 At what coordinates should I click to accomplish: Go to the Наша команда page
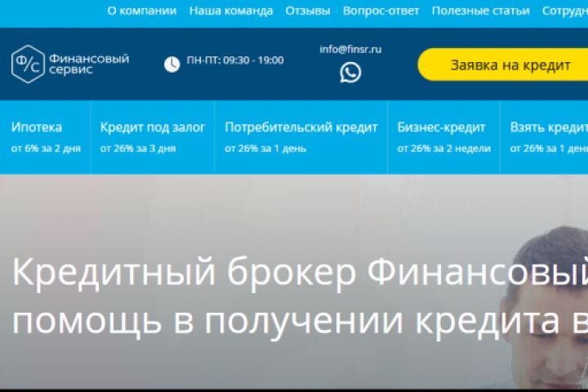[231, 11]
